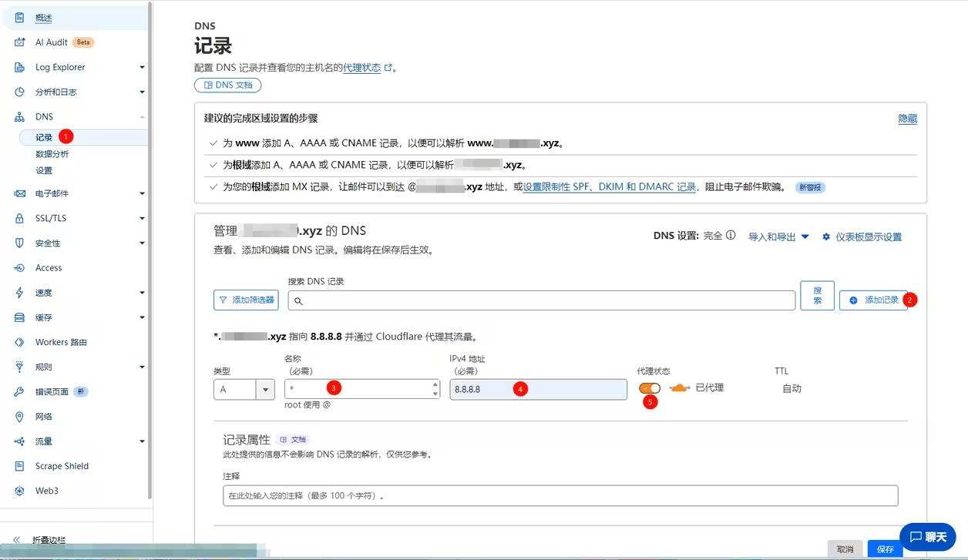The image size is (968, 560).
Task: Expand the 导入和导出 dropdown menu
Action: pos(778,237)
